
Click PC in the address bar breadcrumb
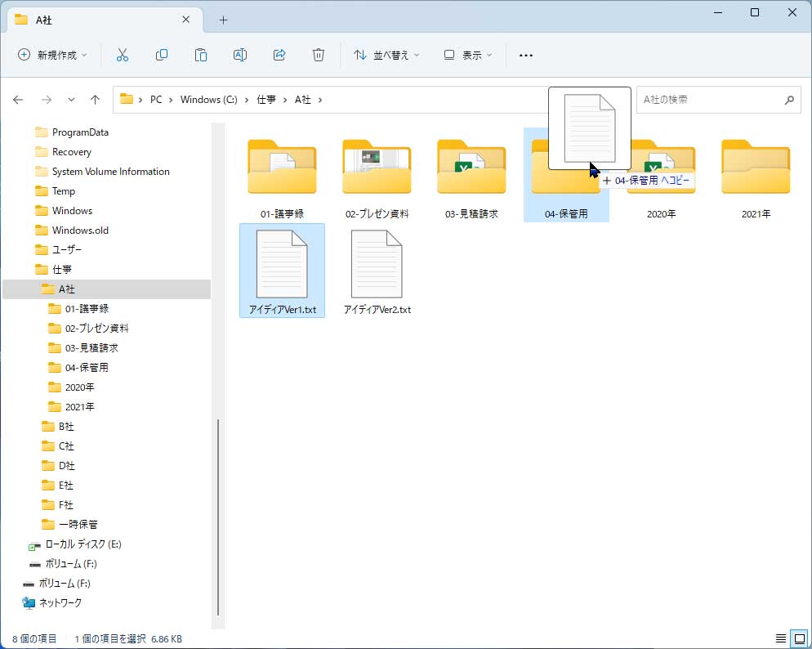tap(156, 100)
